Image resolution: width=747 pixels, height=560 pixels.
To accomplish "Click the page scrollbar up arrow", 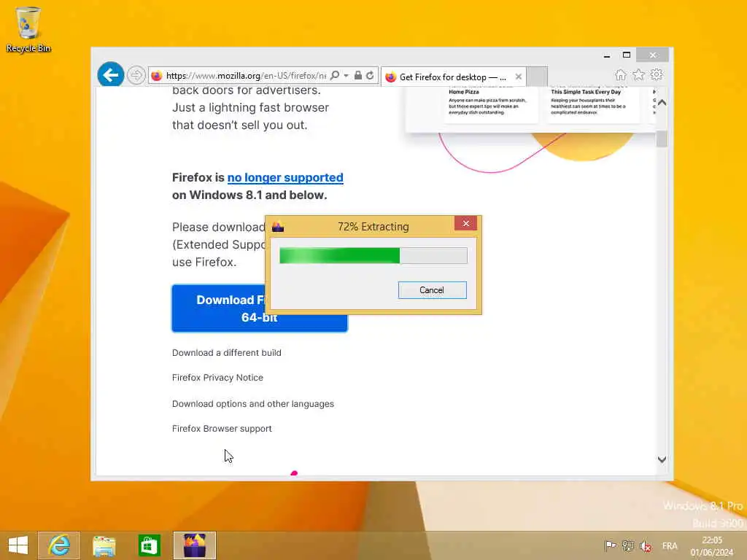I will click(x=662, y=102).
